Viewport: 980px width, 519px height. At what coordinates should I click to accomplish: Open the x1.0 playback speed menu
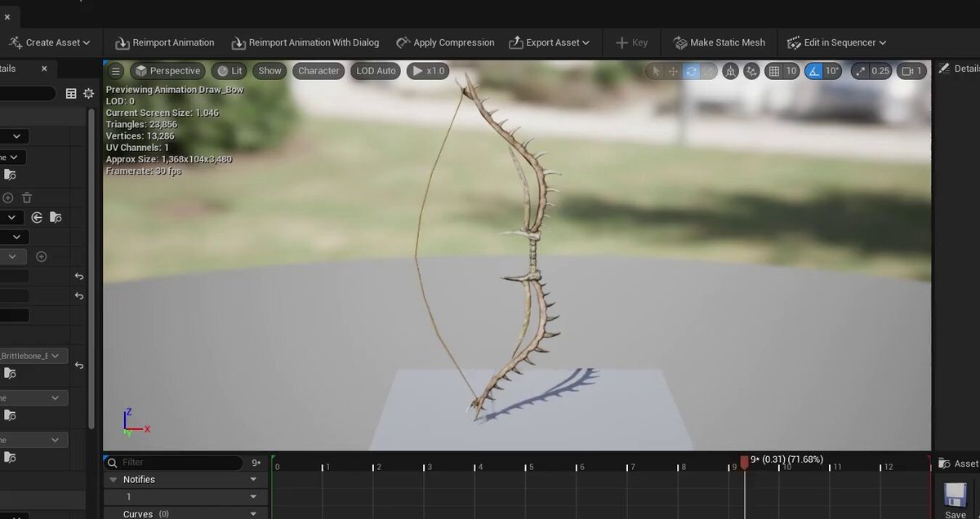427,71
